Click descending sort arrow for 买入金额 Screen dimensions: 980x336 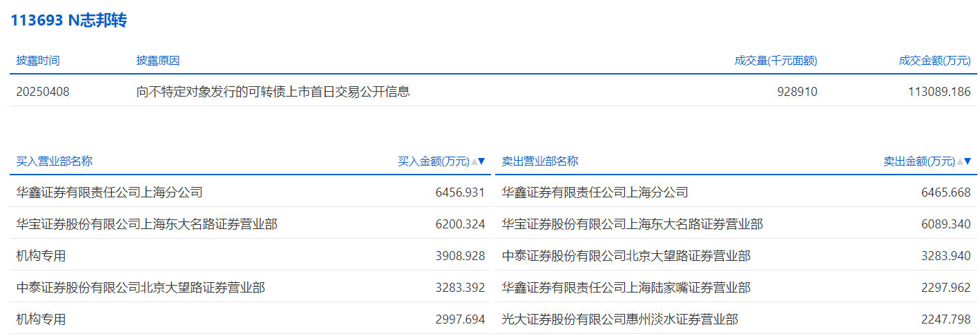click(x=482, y=162)
